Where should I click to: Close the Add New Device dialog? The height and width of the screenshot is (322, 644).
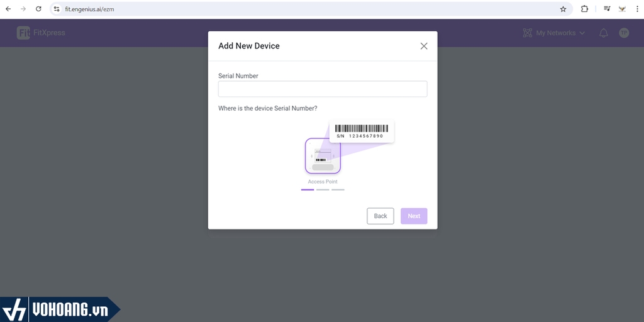click(x=424, y=46)
